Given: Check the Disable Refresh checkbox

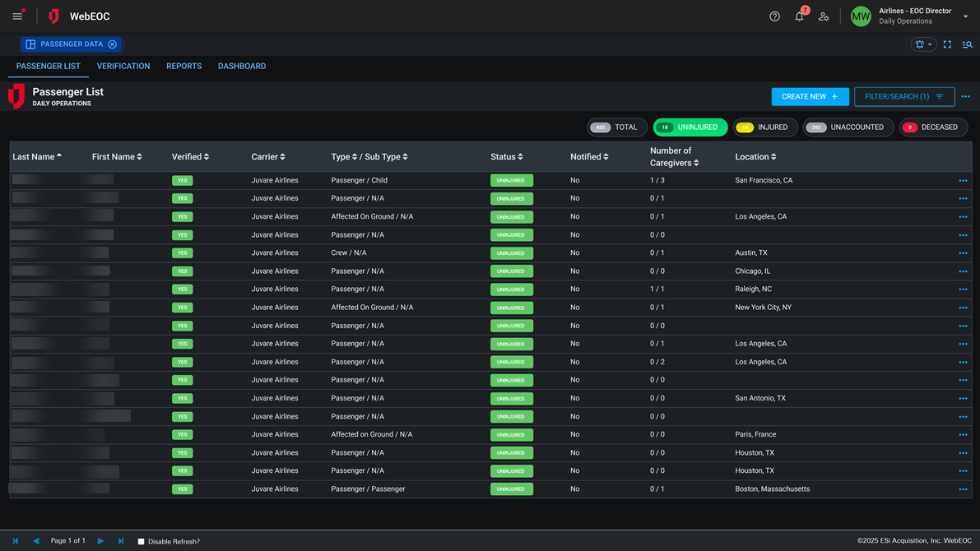Looking at the screenshot, I should [142, 541].
